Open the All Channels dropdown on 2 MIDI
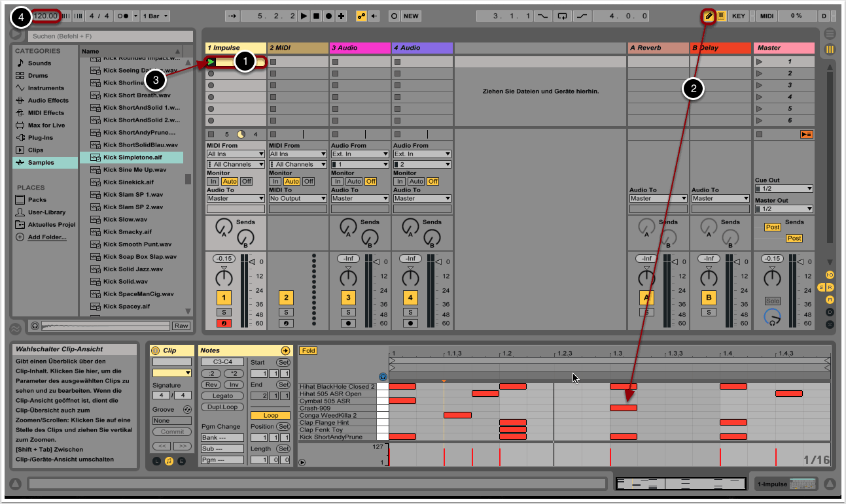 [x=297, y=164]
